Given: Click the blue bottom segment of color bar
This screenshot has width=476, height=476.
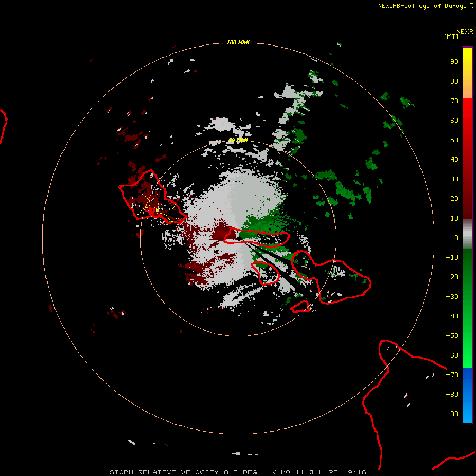Looking at the screenshot, I should pos(467,396).
